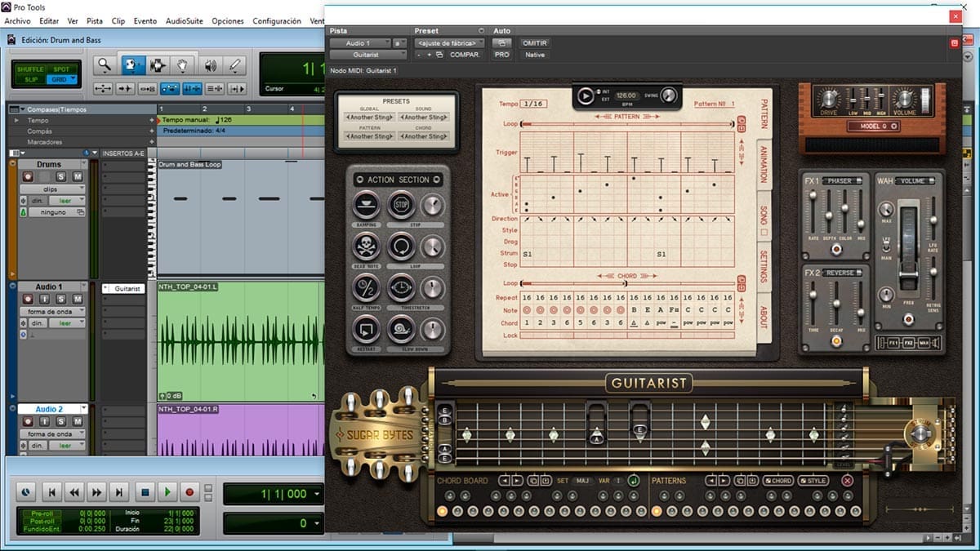Open the Configuración menu
The width and height of the screenshot is (980, 551).
(277, 20)
